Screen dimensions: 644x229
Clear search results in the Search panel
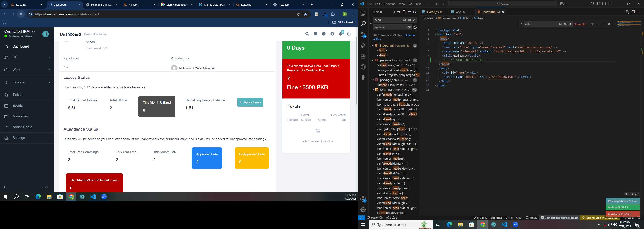399,12
